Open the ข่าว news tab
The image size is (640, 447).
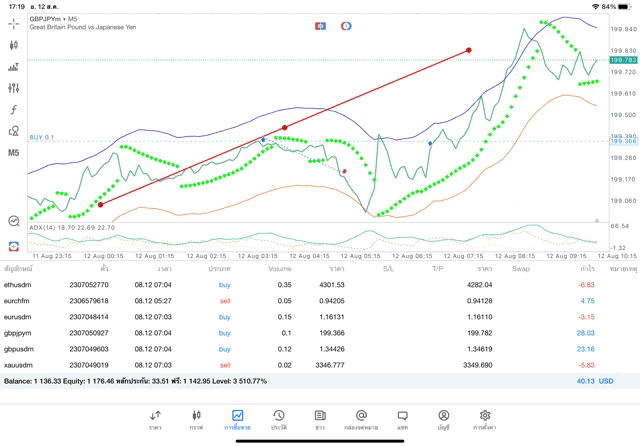[319, 420]
